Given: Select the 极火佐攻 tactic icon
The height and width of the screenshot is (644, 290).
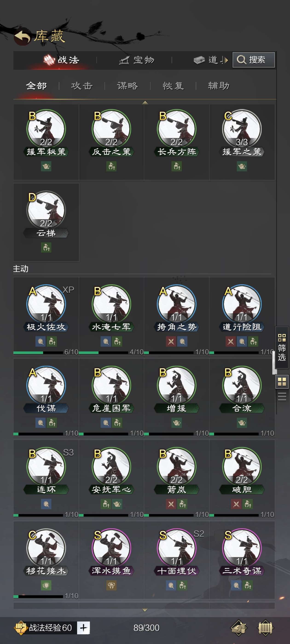Looking at the screenshot, I should pos(46,304).
